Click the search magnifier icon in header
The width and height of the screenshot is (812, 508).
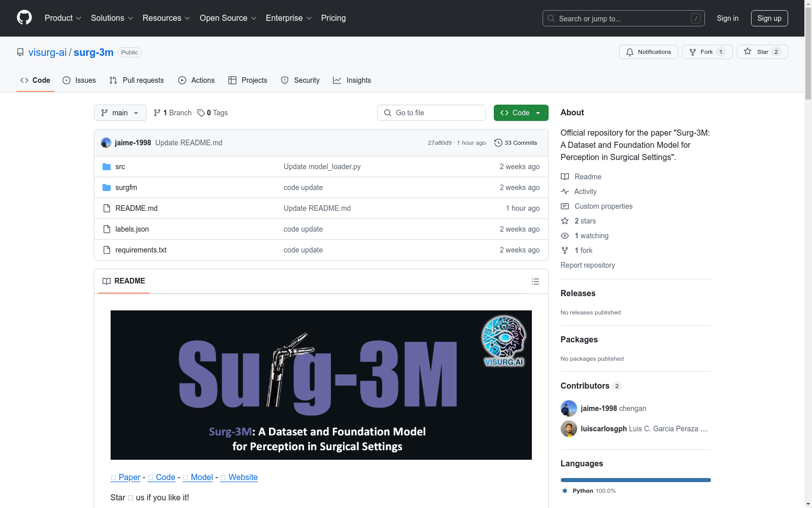coord(551,18)
